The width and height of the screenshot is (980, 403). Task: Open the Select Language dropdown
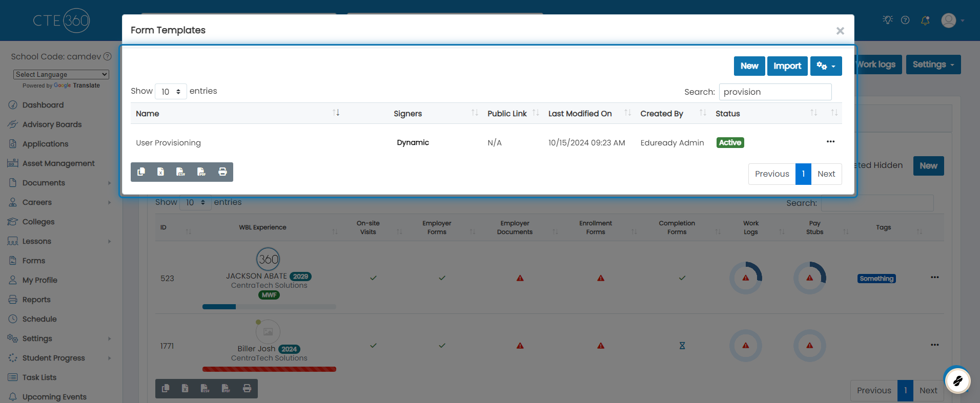[61, 74]
